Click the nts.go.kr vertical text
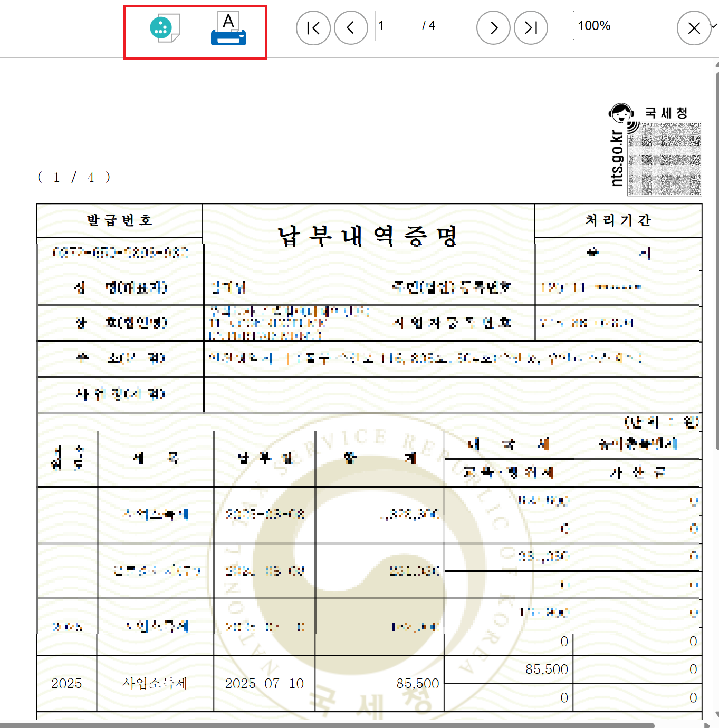This screenshot has width=719, height=728. [x=617, y=158]
